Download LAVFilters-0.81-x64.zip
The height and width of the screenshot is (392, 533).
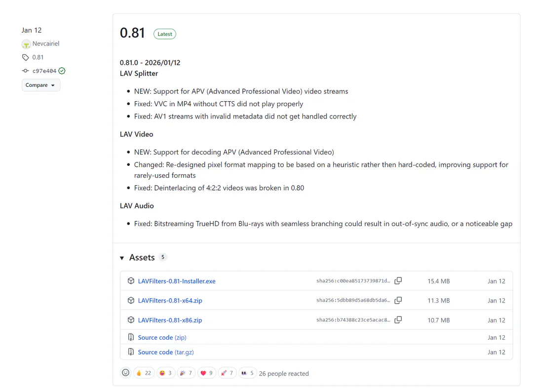tap(170, 301)
